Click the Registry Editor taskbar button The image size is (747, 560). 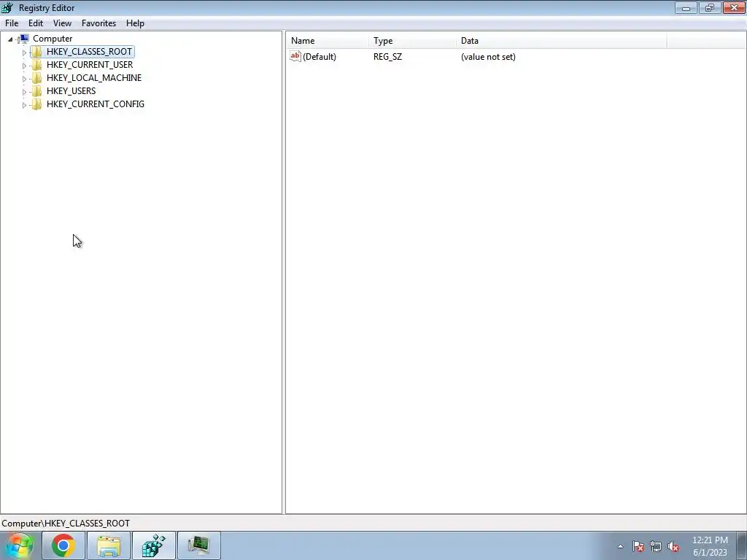tap(154, 545)
